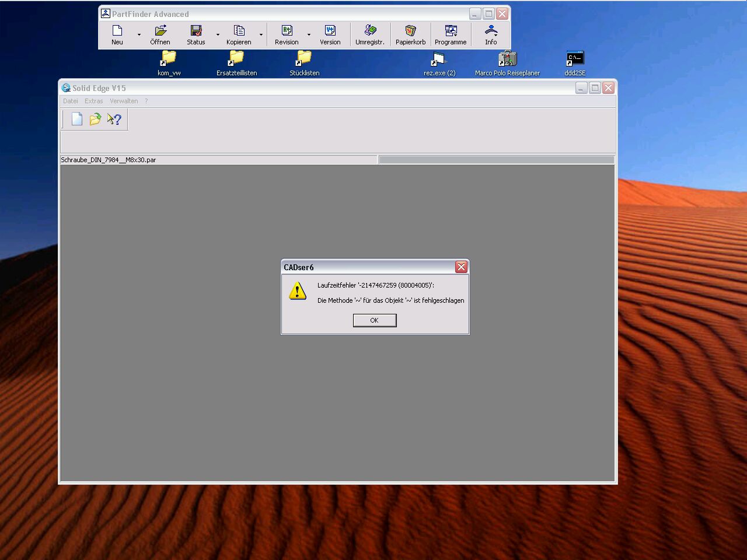Expand dropdown arrow beside Kopieren
Image resolution: width=747 pixels, height=560 pixels.
[261, 34]
